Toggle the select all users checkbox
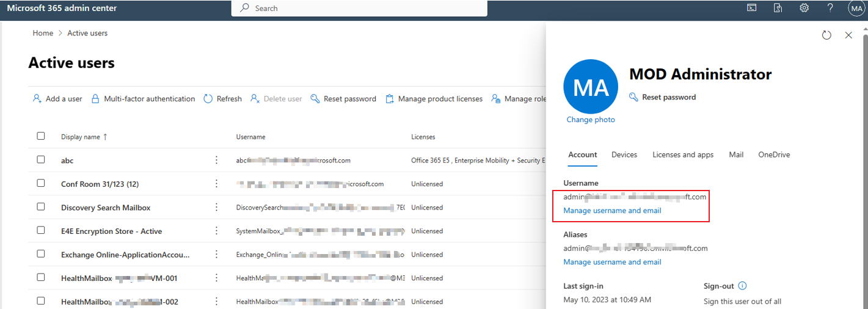868x309 pixels. (x=41, y=136)
